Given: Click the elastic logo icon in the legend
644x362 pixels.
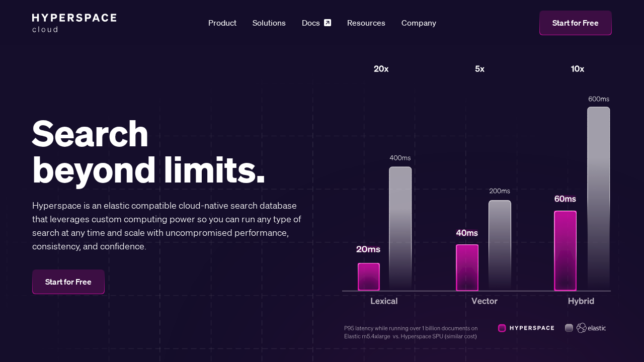Looking at the screenshot, I should click(x=582, y=328).
